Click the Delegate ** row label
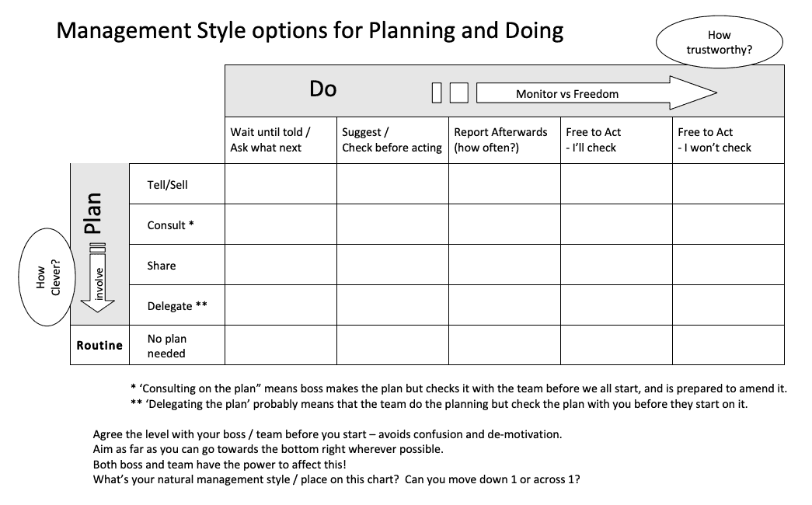The image size is (812, 505). 177,306
